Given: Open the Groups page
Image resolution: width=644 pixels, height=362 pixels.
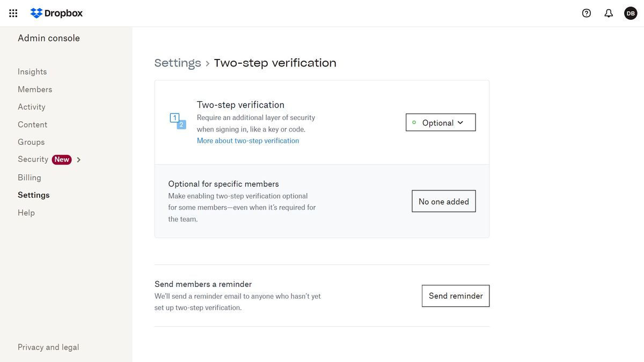Looking at the screenshot, I should tap(31, 142).
